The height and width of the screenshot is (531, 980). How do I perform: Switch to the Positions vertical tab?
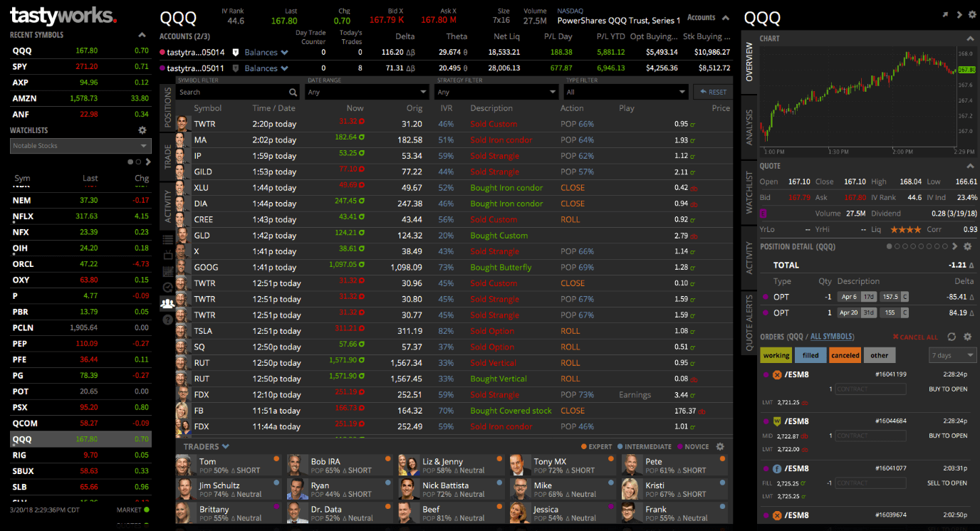pyautogui.click(x=168, y=107)
